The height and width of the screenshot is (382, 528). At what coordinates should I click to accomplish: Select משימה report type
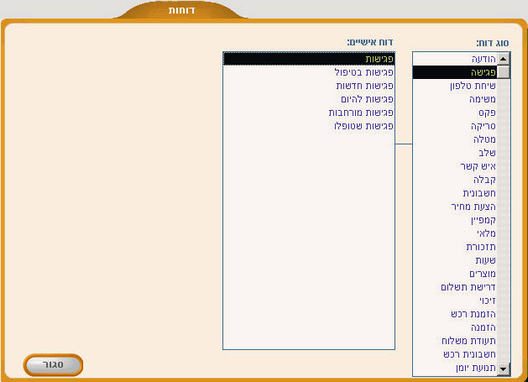[455, 99]
